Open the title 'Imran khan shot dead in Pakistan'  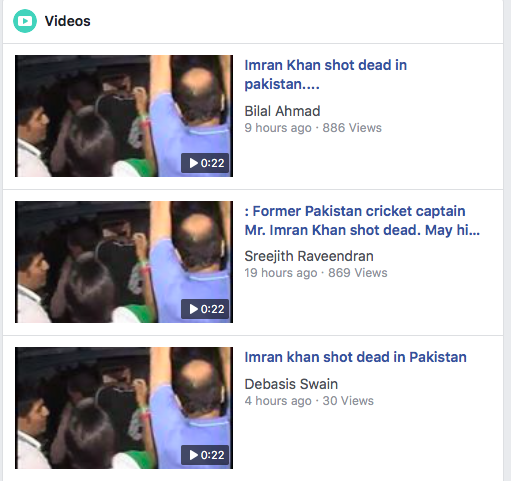(355, 357)
